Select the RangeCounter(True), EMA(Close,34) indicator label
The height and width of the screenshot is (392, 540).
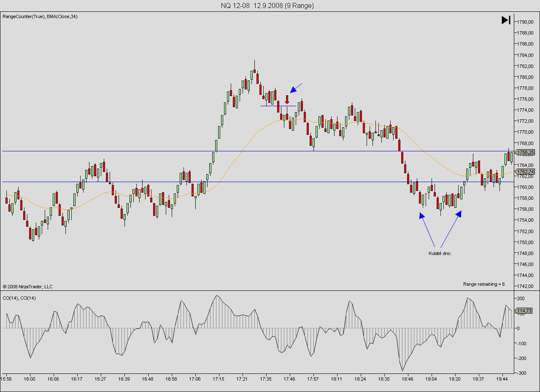(40, 16)
